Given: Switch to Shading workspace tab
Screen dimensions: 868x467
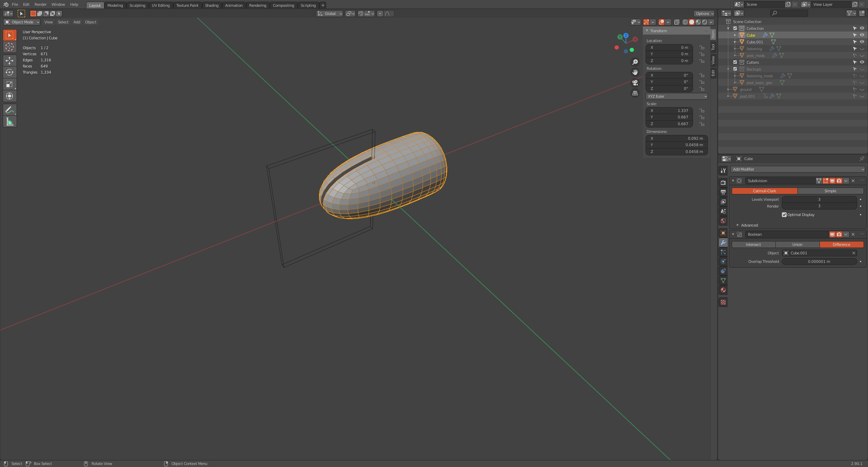Looking at the screenshot, I should [x=212, y=5].
